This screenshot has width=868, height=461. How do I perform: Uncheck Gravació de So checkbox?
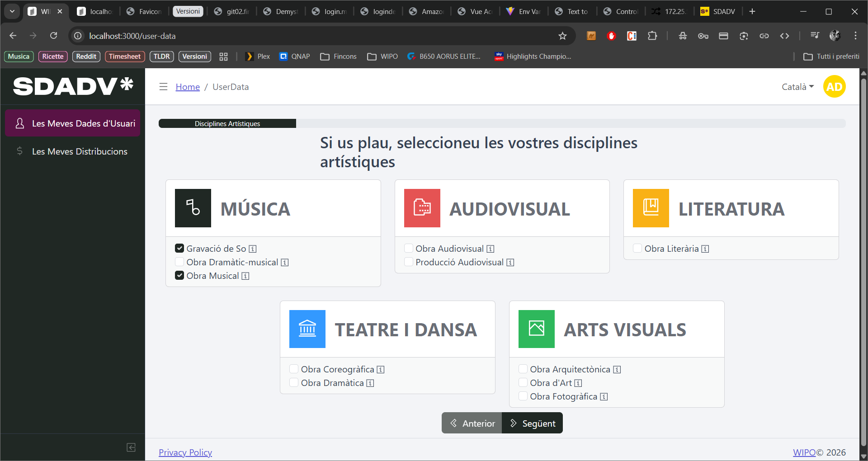[179, 248]
